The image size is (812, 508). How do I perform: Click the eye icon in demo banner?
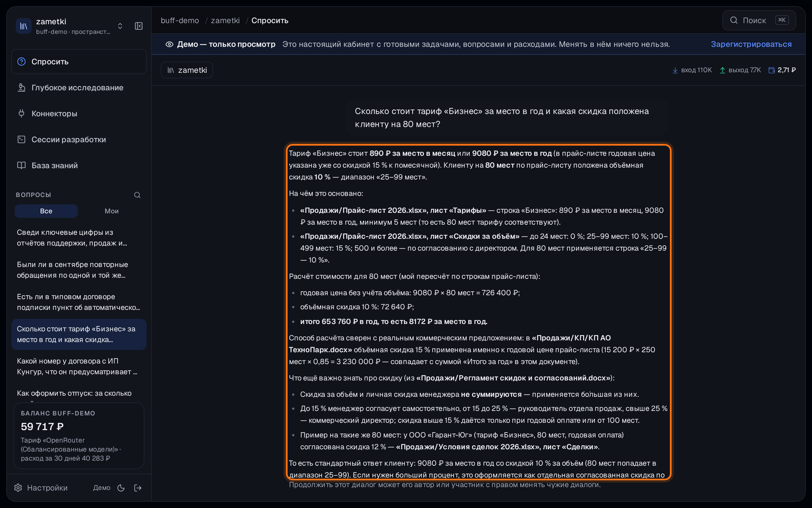[169, 44]
